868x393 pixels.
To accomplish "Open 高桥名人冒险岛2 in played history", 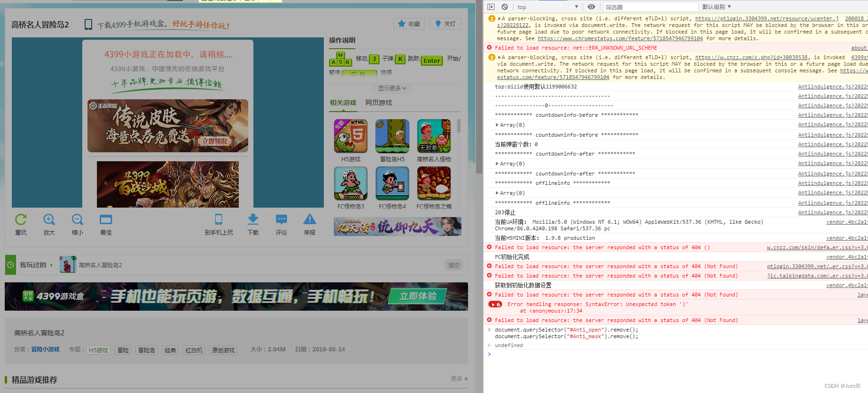I will (100, 265).
